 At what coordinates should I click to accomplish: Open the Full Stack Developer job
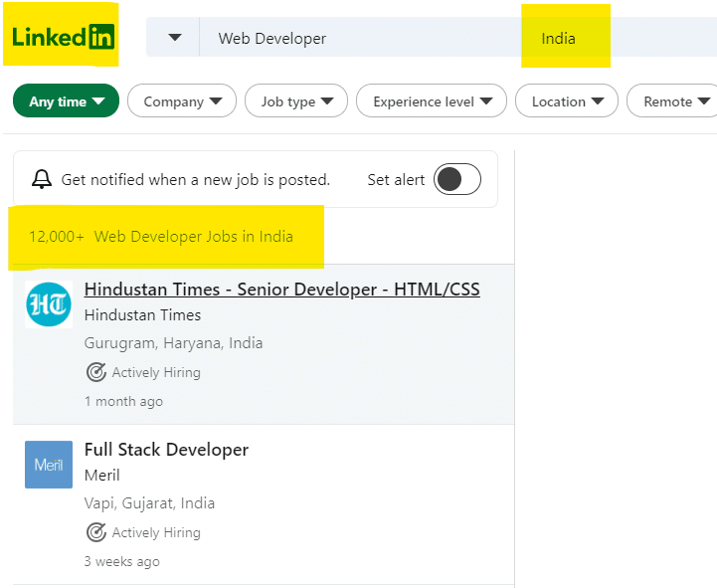[x=166, y=450]
